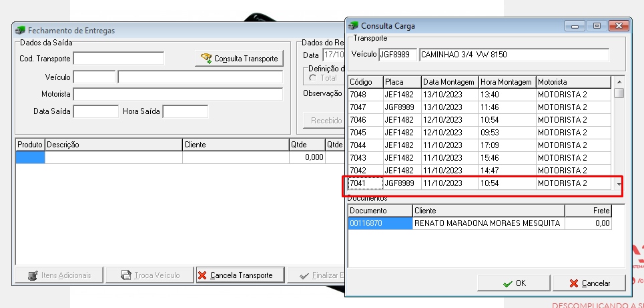
Task: Select the Total radio option
Action: tap(314, 78)
